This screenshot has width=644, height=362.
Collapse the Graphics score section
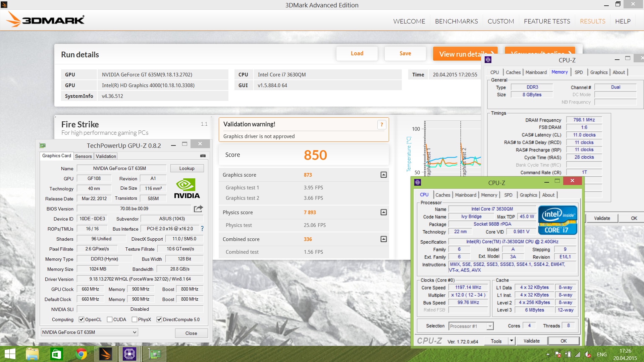pos(384,175)
